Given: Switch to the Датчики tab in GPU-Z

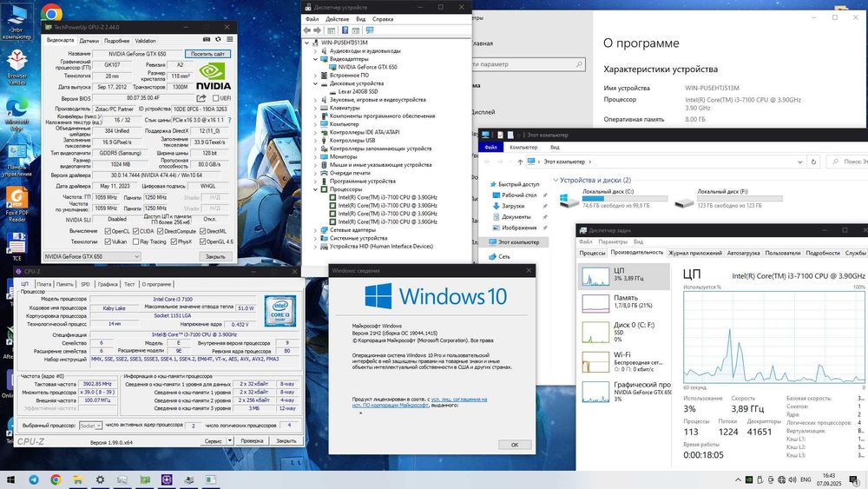Looking at the screenshot, I should 89,41.
